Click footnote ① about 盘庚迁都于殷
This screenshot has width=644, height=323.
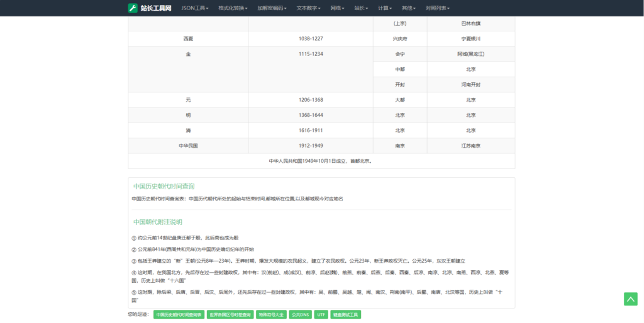click(185, 238)
